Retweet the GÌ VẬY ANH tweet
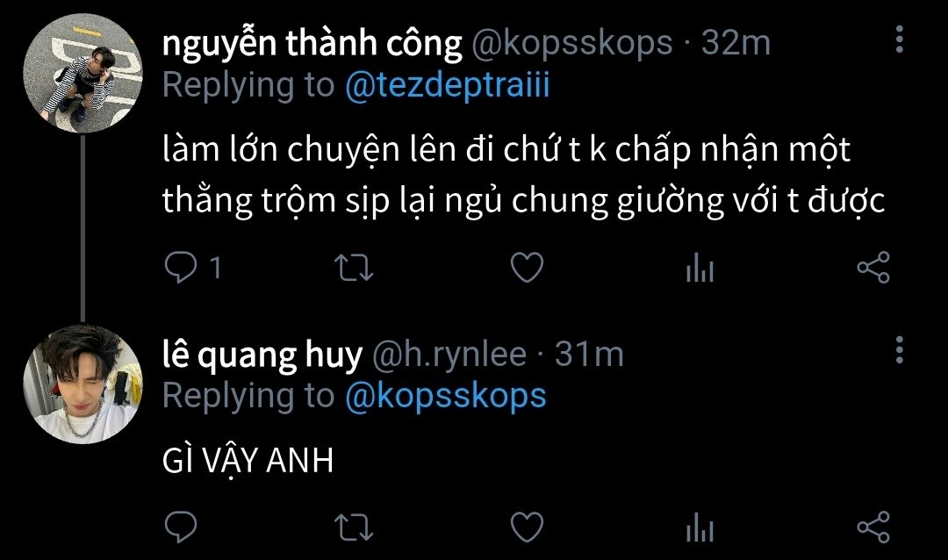 (354, 528)
